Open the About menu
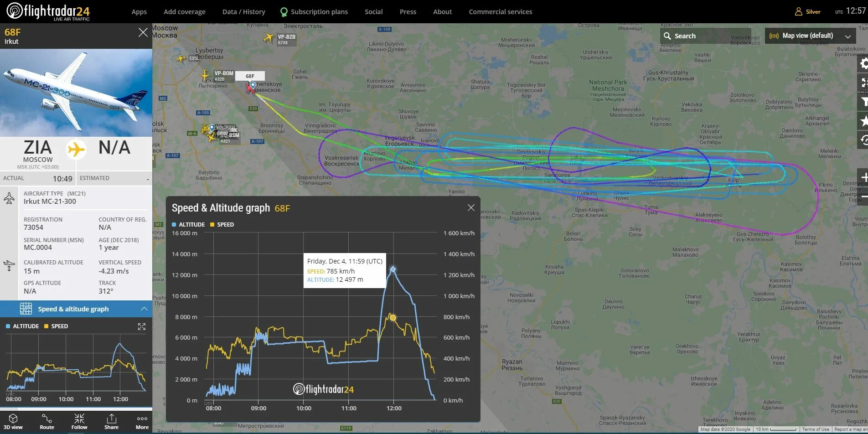This screenshot has height=434, width=868. [x=443, y=12]
